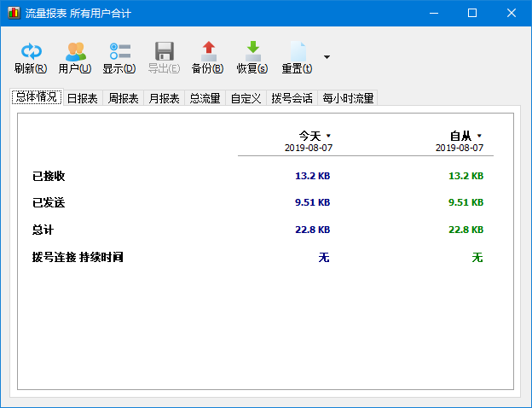Switch to the 月报表 tab

[x=165, y=98]
